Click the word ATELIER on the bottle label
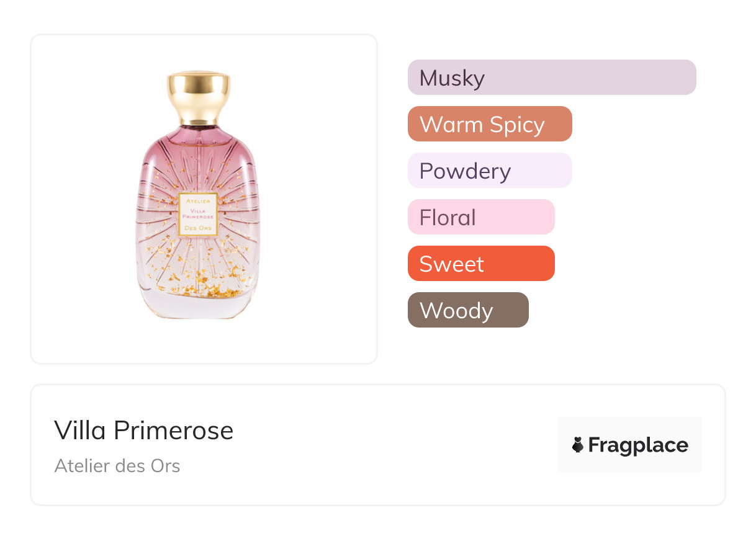The width and height of the screenshot is (756, 536). pos(198,200)
